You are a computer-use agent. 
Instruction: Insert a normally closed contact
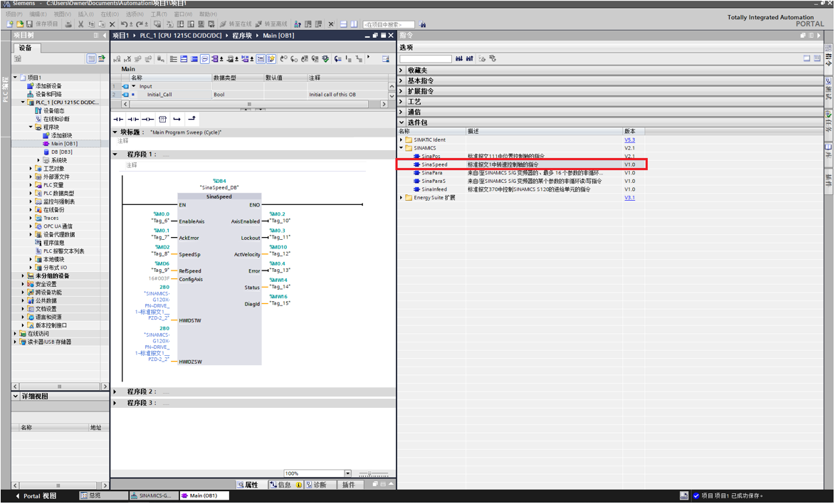coord(133,119)
